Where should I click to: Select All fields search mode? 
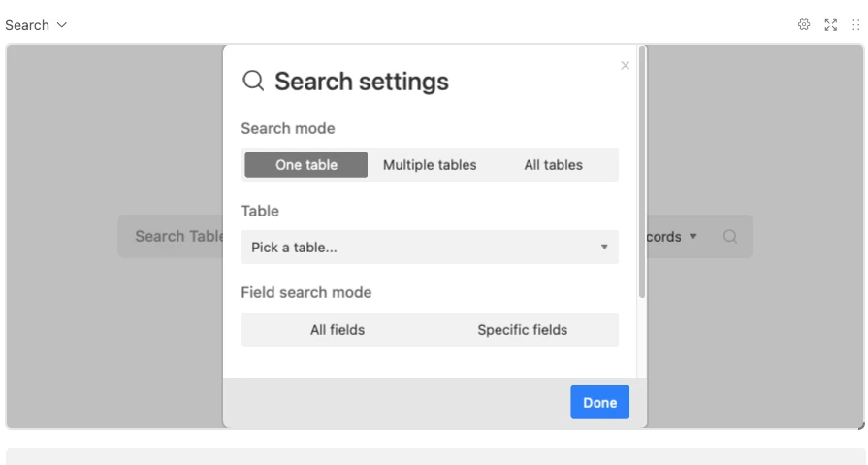click(338, 330)
